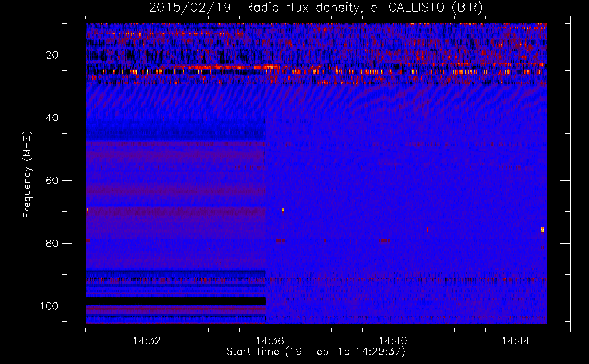This screenshot has height=364, width=589.
Task: Click the '14:44' time tick label
Action: pos(516,341)
